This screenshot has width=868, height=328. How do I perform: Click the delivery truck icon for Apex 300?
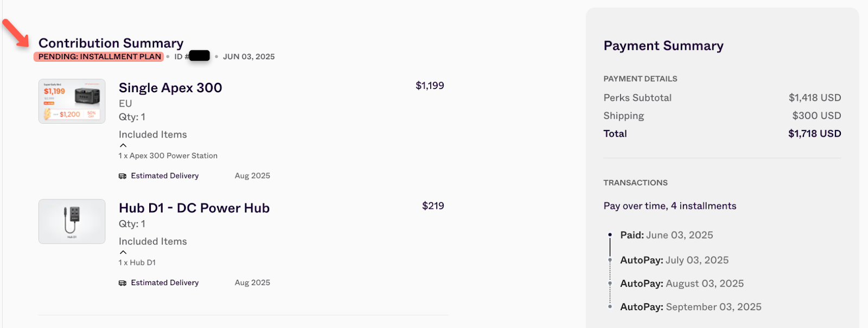(123, 176)
